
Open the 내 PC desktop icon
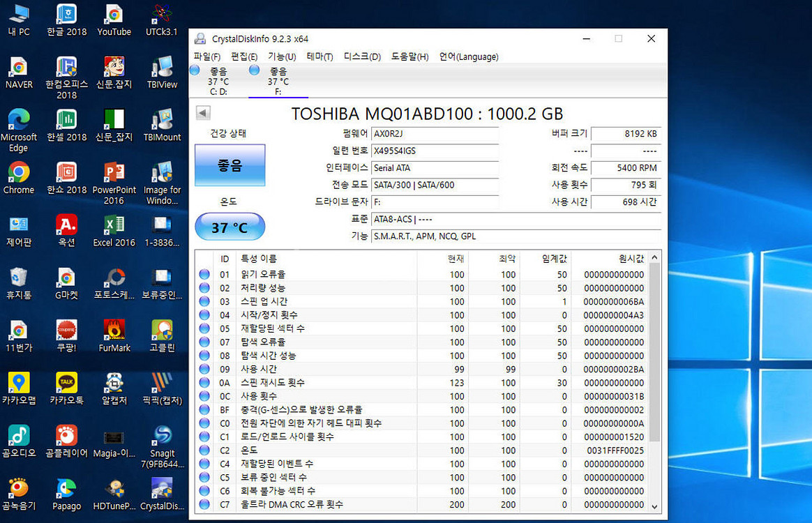19,20
